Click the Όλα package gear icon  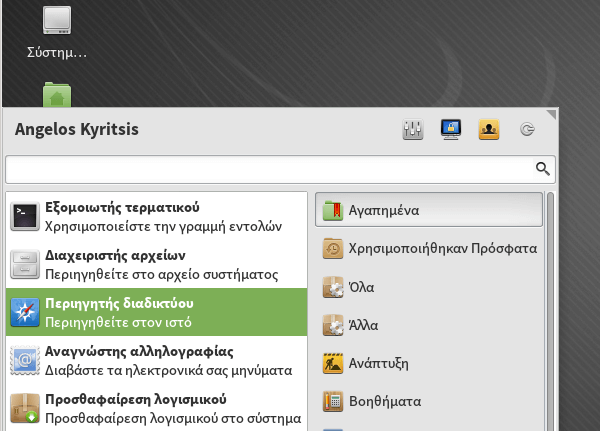tap(333, 287)
